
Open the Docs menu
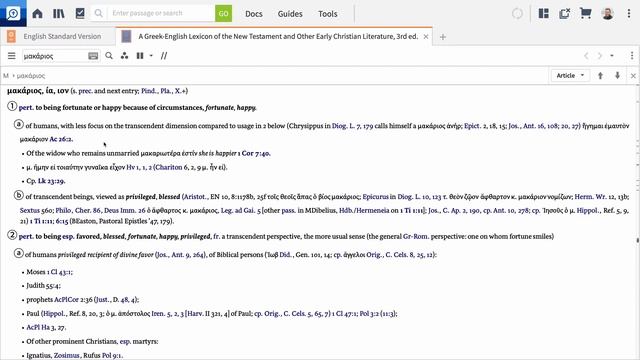point(253,14)
